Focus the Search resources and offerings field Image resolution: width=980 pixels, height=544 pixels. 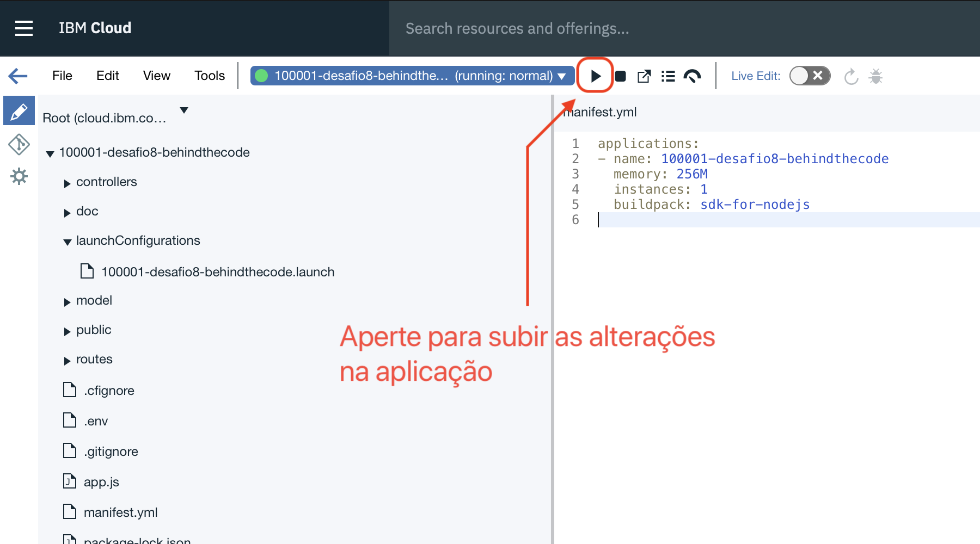pos(684,28)
